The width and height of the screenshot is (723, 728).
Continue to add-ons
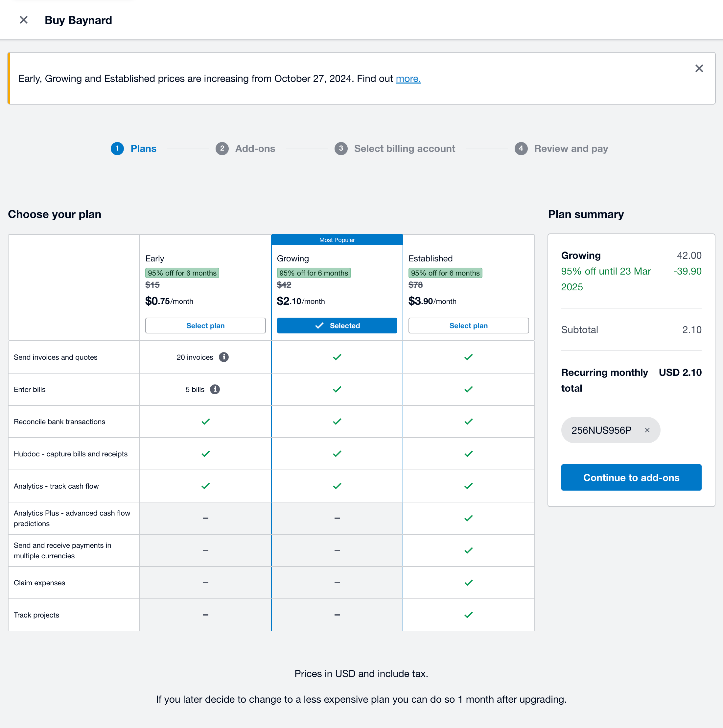pyautogui.click(x=631, y=478)
